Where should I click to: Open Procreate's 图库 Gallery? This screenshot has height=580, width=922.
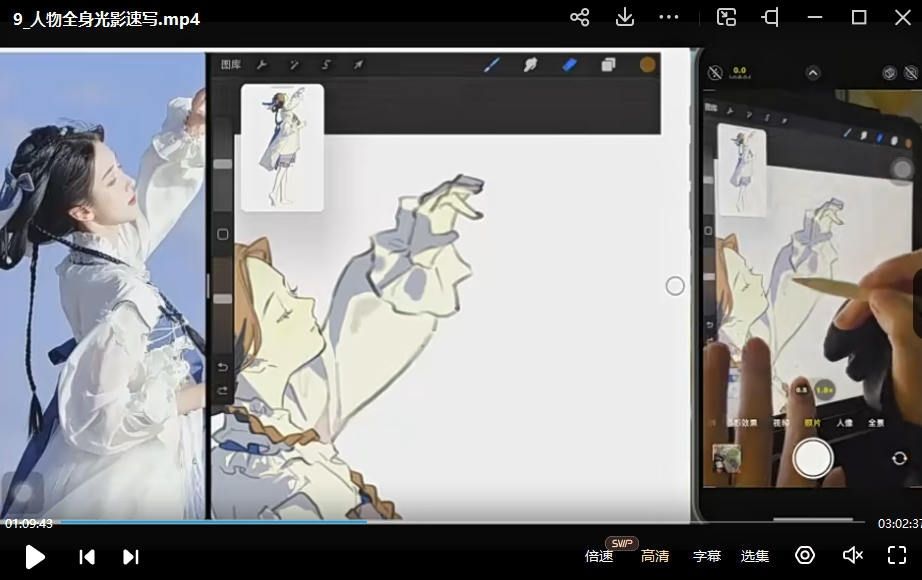click(234, 64)
